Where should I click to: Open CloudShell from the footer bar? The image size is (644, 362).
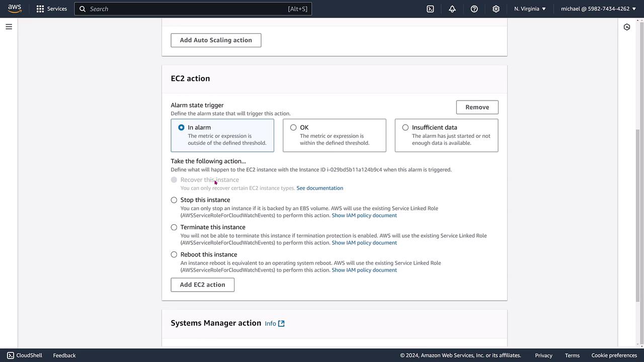[24, 355]
